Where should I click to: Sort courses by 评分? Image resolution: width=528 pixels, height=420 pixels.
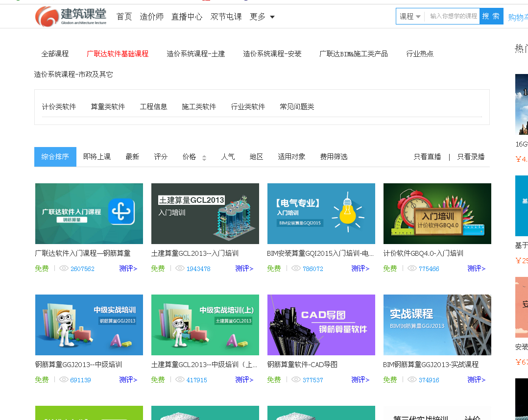161,157
